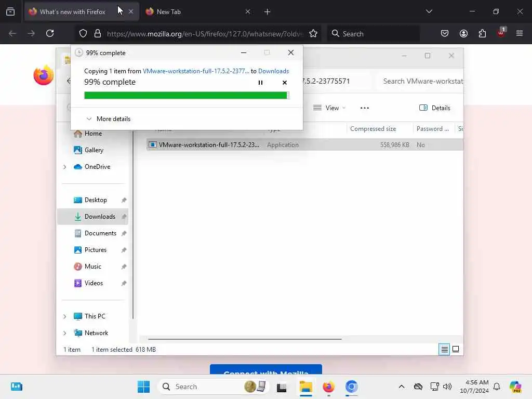Show hidden system tray icons
The height and width of the screenshot is (399, 532).
(402, 387)
